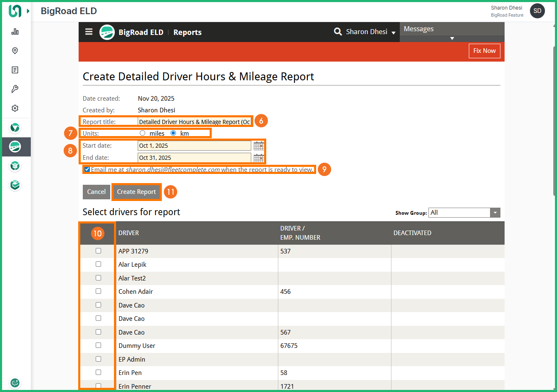Click the Fix Now button
557x392 pixels.
click(484, 51)
